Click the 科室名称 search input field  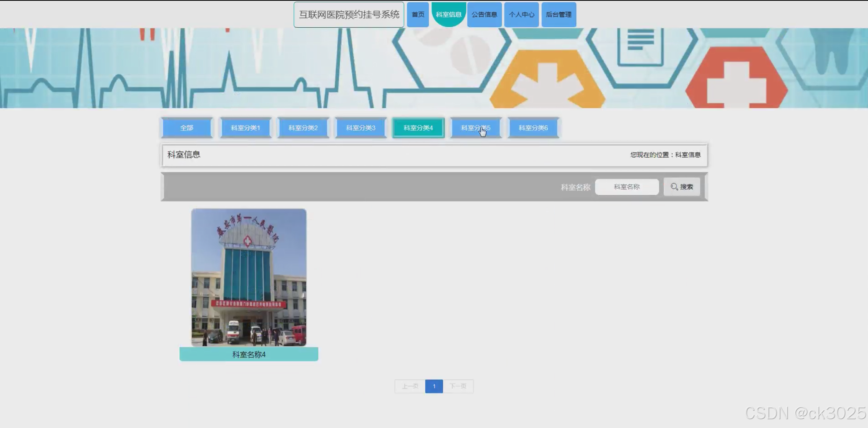(x=627, y=187)
